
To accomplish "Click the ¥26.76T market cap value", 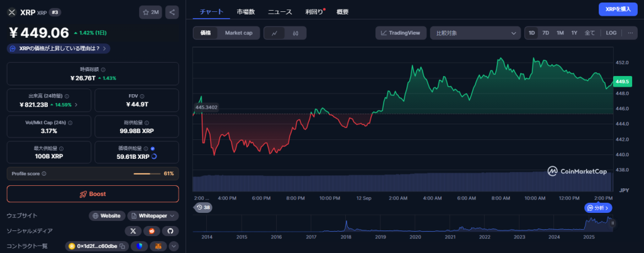I will coord(82,78).
